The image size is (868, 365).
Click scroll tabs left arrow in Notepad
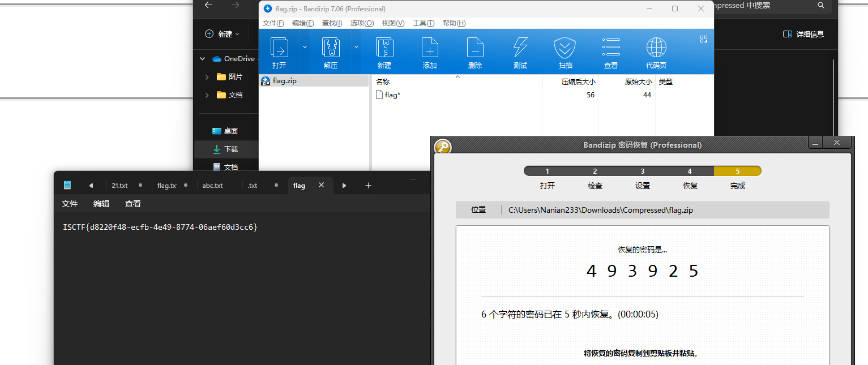[x=91, y=185]
